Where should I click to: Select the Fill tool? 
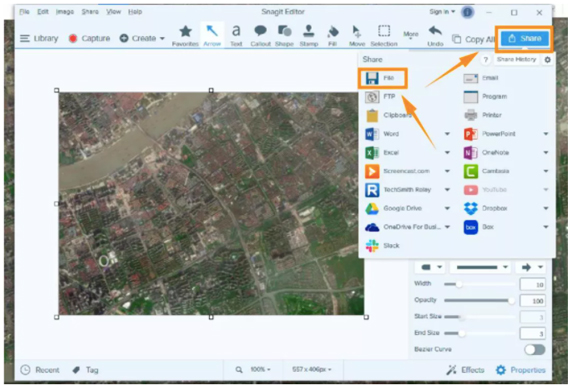(332, 36)
